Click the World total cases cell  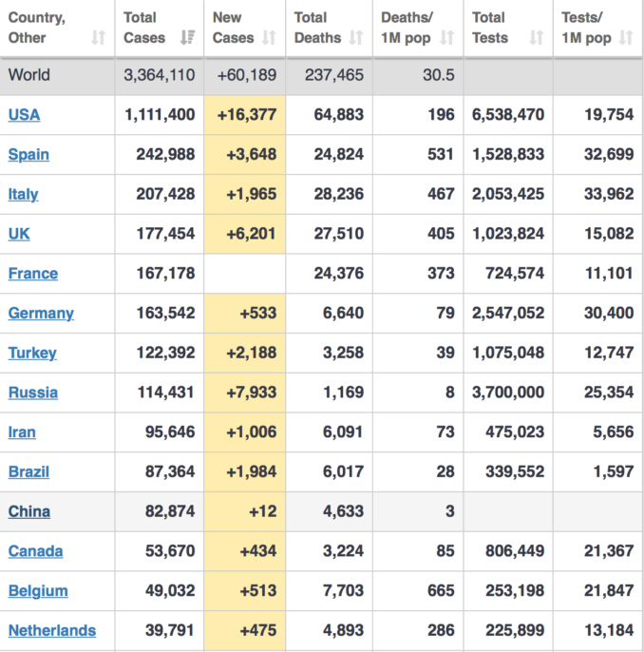click(x=159, y=75)
